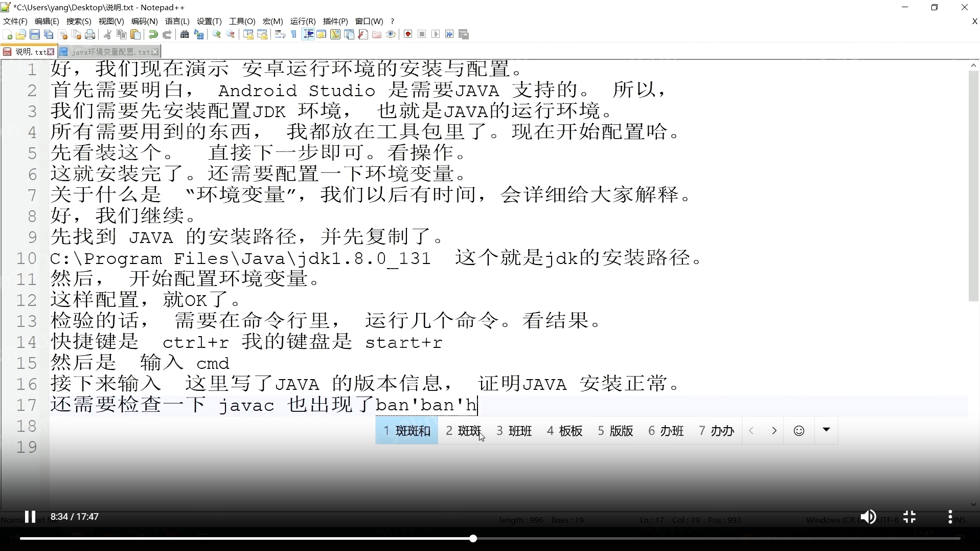
Task: Open the IME emoji picker
Action: pos(799,431)
